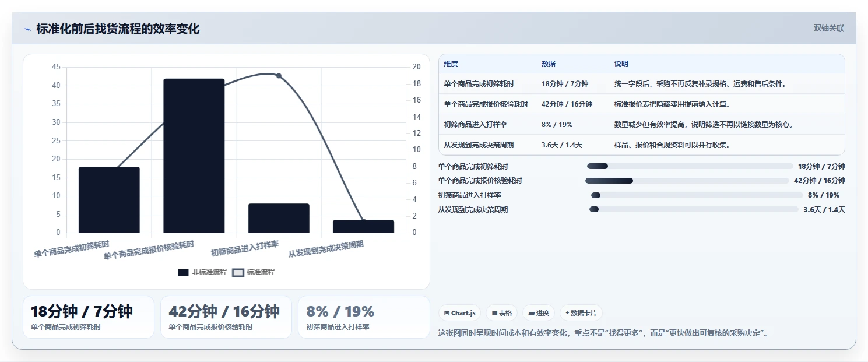Click table cell 18分钟 / 7分钟
Image resolution: width=868 pixels, height=362 pixels.
(565, 84)
